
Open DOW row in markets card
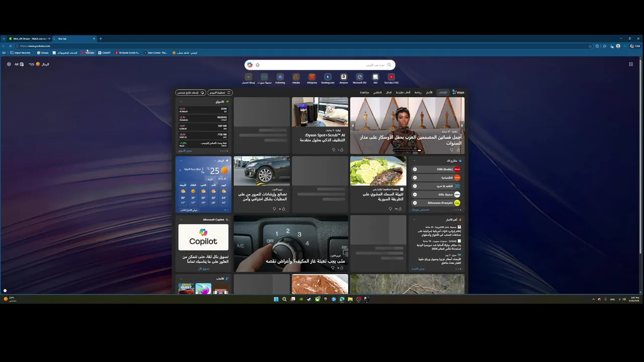(203, 110)
